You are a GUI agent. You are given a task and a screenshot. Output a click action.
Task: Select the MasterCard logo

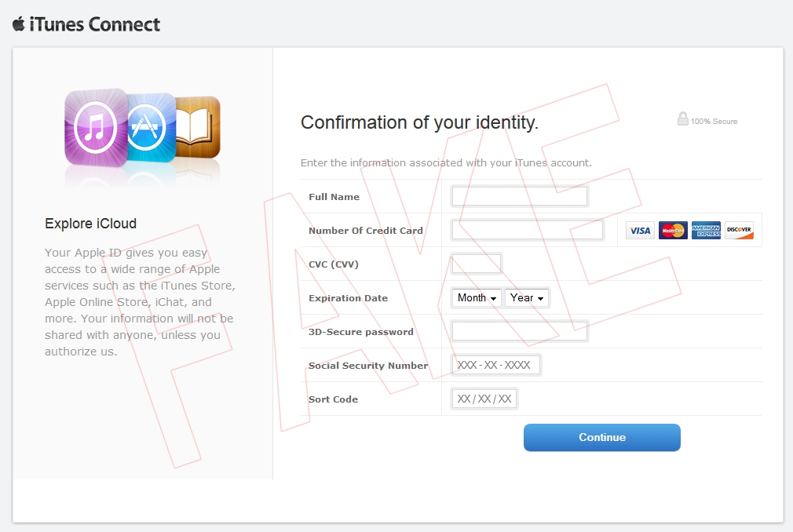(673, 231)
